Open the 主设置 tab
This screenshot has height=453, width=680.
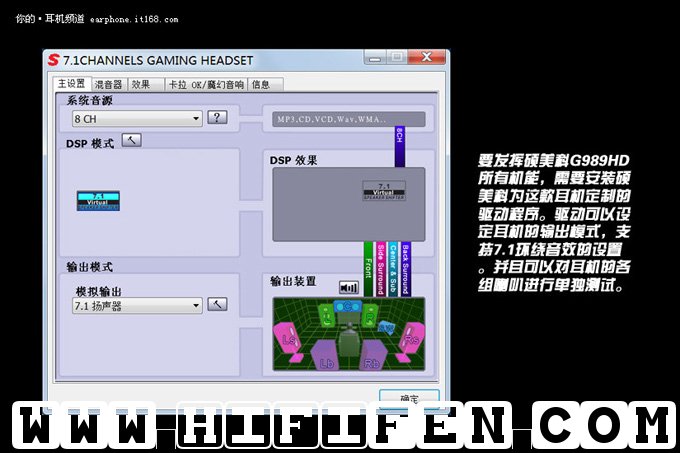click(x=72, y=83)
